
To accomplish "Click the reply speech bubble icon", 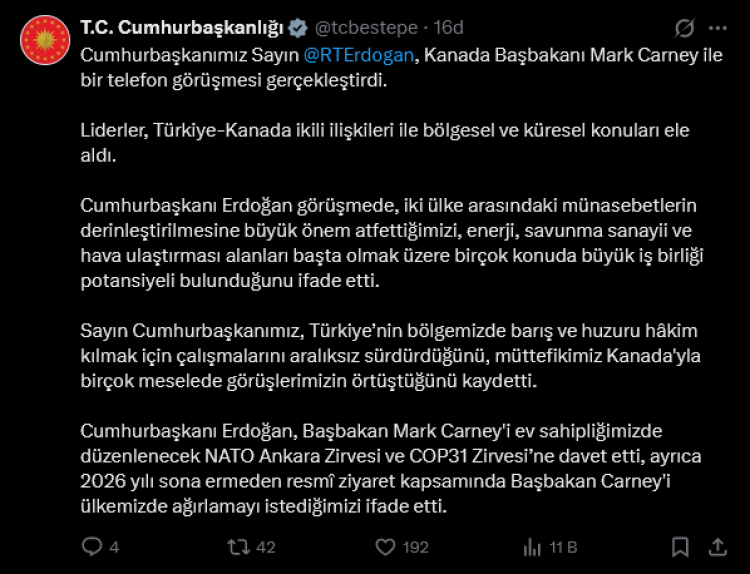I will click(x=91, y=547).
